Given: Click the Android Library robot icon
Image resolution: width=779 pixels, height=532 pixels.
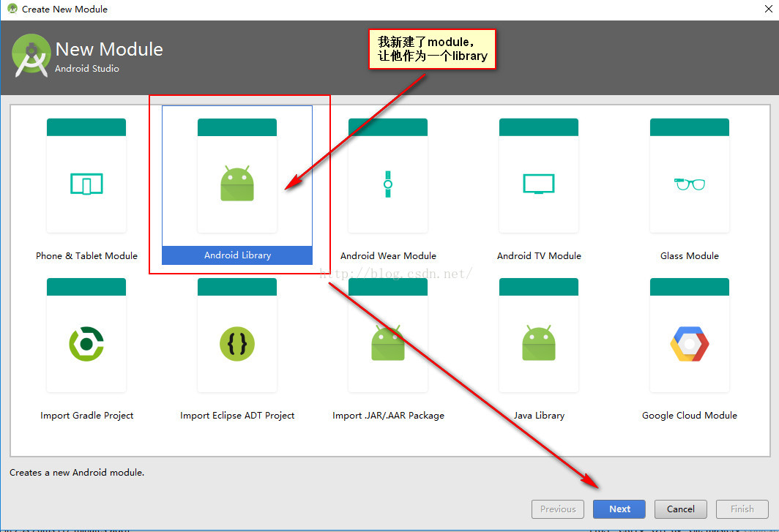Looking at the screenshot, I should (237, 183).
